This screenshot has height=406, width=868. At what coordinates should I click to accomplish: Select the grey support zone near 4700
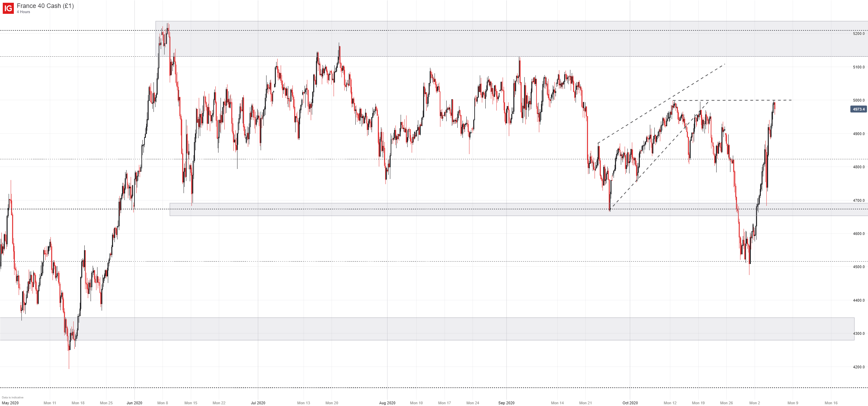point(519,209)
